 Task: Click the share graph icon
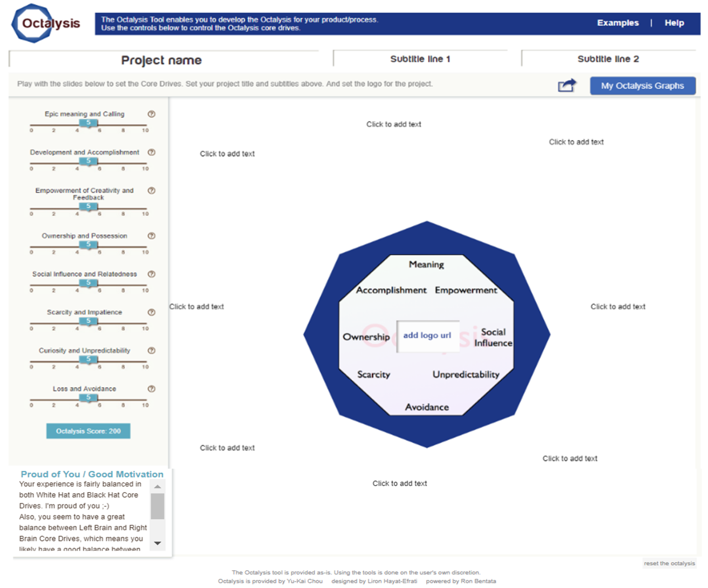567,85
